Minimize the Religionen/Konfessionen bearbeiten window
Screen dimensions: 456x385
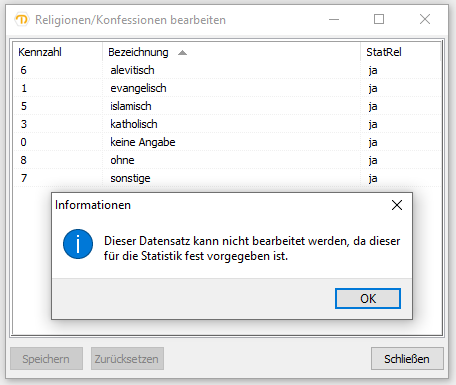(x=334, y=19)
